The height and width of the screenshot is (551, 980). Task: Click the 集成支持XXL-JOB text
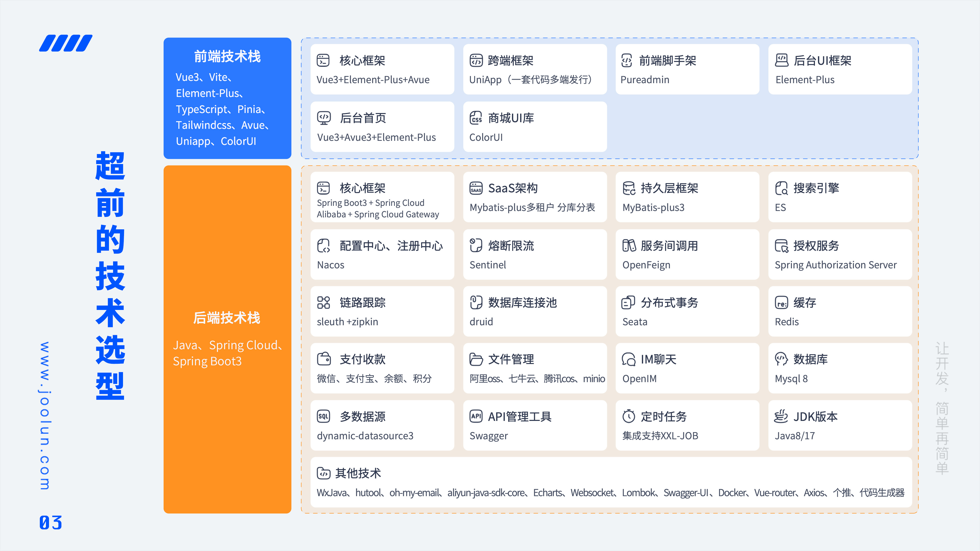pyautogui.click(x=660, y=436)
